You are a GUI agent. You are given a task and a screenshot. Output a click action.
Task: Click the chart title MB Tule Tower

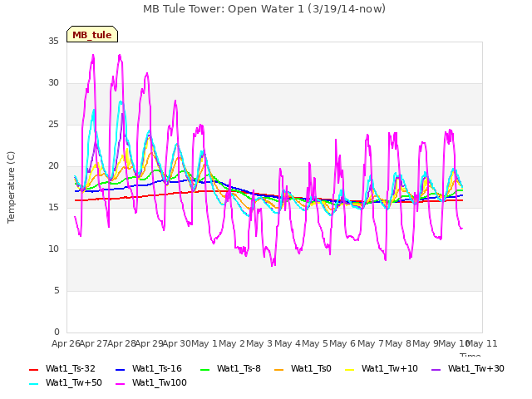(x=264, y=8)
